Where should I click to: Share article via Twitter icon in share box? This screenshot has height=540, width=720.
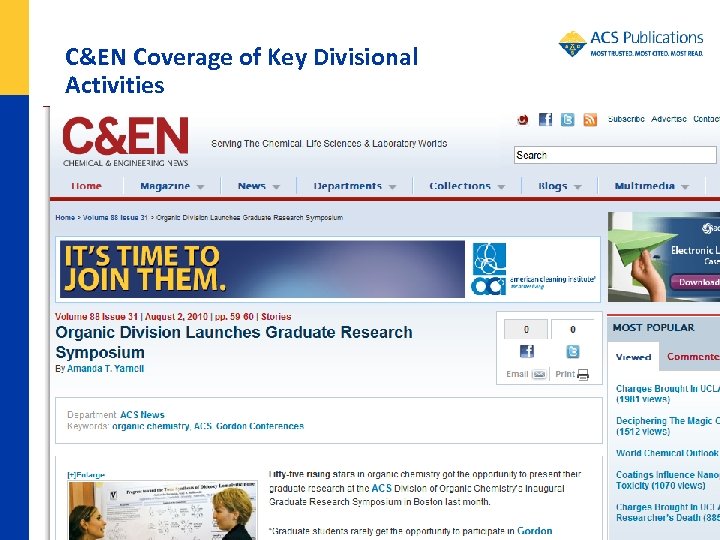tap(573, 351)
